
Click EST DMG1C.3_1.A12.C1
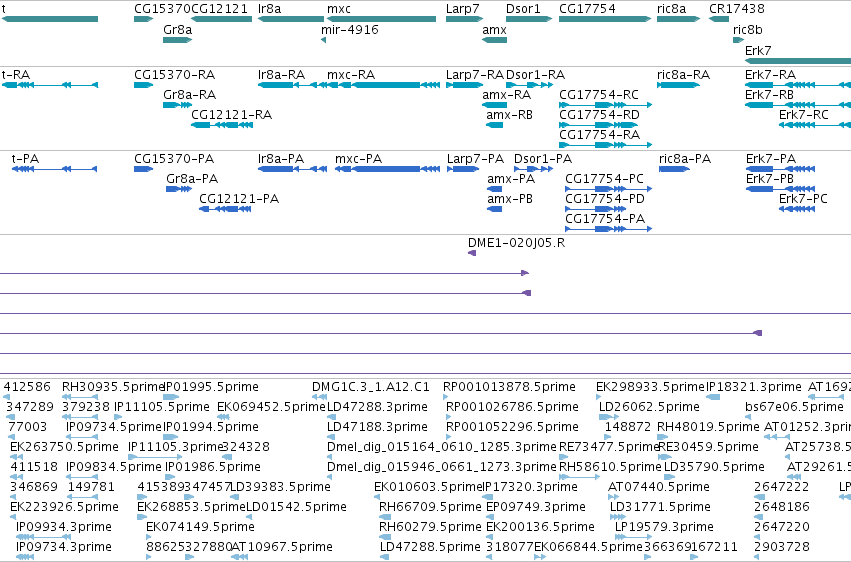click(x=319, y=397)
